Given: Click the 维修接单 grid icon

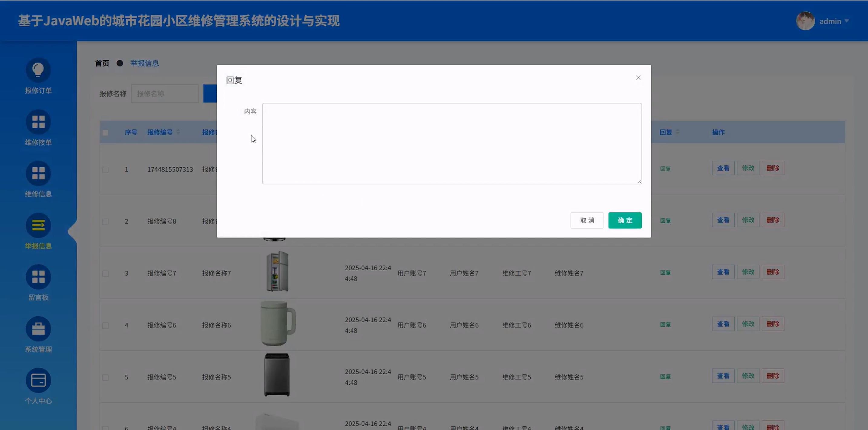Looking at the screenshot, I should (38, 122).
